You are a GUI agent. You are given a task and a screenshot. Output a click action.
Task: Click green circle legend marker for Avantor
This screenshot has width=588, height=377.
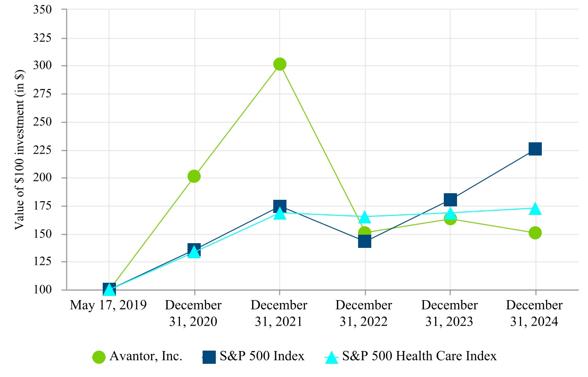(99, 357)
